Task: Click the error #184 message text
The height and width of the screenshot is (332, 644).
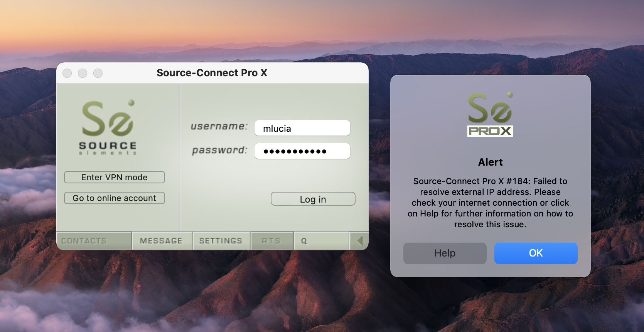Action: click(490, 203)
